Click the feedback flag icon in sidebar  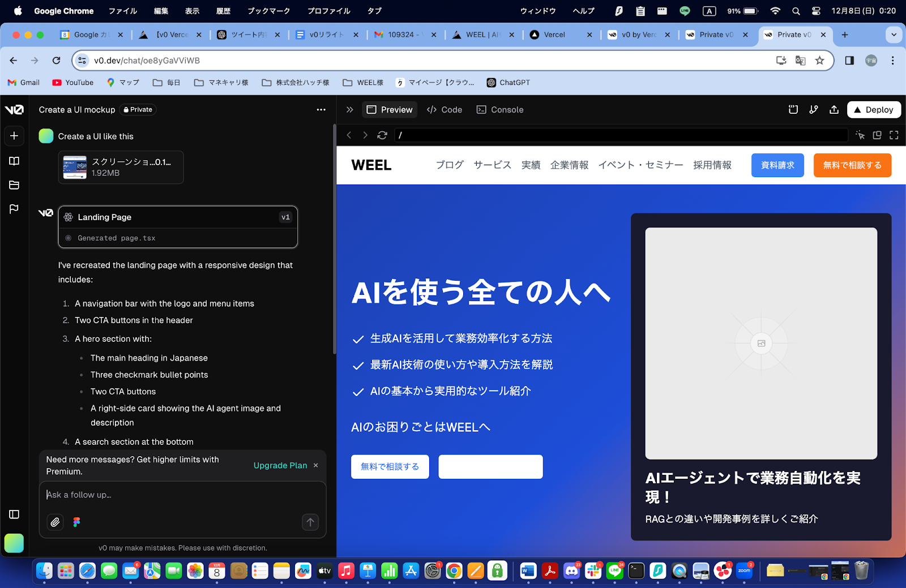14,209
